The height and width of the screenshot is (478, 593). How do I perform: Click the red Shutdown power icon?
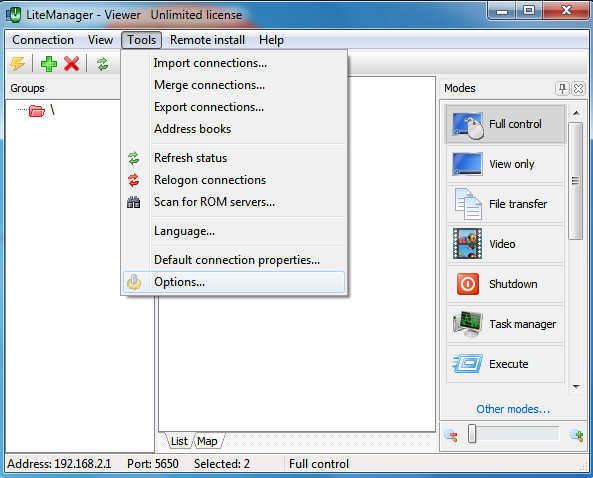pyautogui.click(x=468, y=284)
